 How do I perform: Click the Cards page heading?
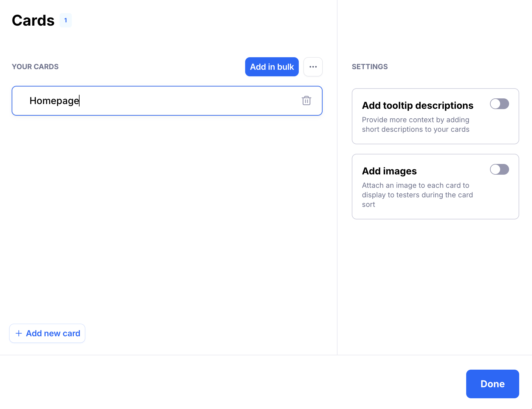pos(33,21)
